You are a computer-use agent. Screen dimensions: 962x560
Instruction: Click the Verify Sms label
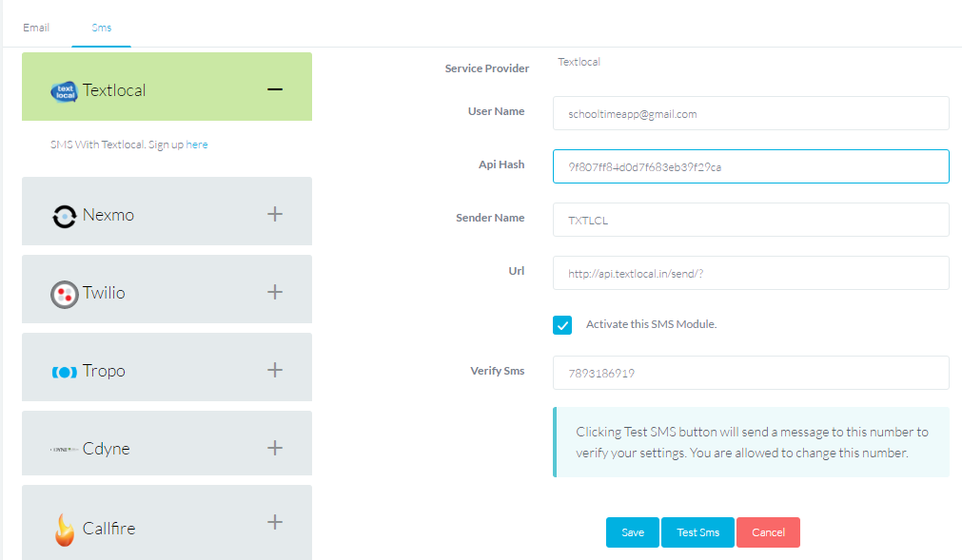point(498,371)
